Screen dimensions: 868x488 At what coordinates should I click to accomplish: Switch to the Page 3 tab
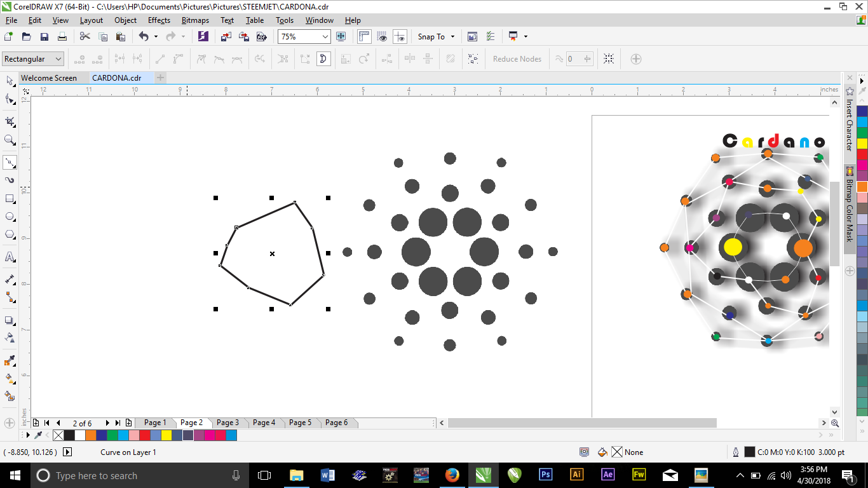coord(227,423)
